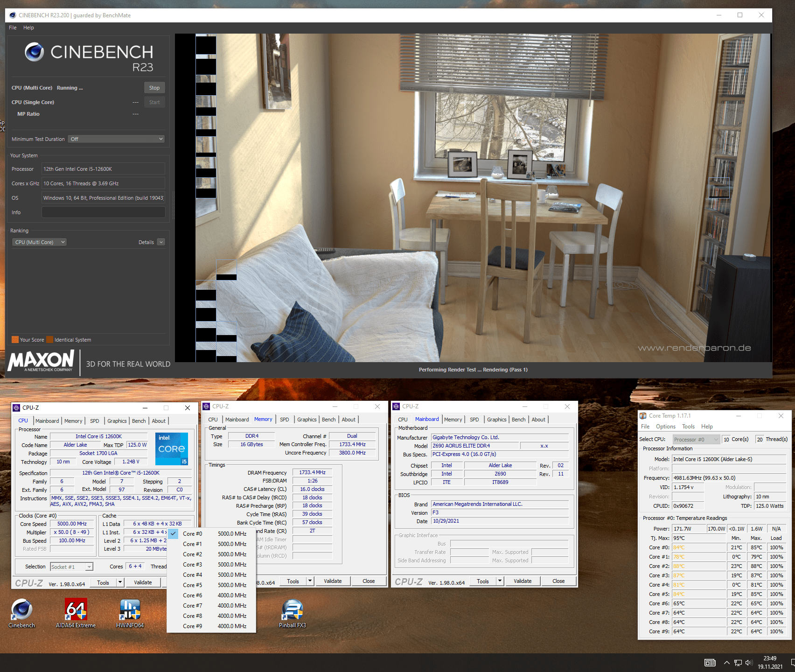Click the DRAM Frequency value '1733.4 MHz'
The width and height of the screenshot is (795, 672).
click(x=313, y=472)
